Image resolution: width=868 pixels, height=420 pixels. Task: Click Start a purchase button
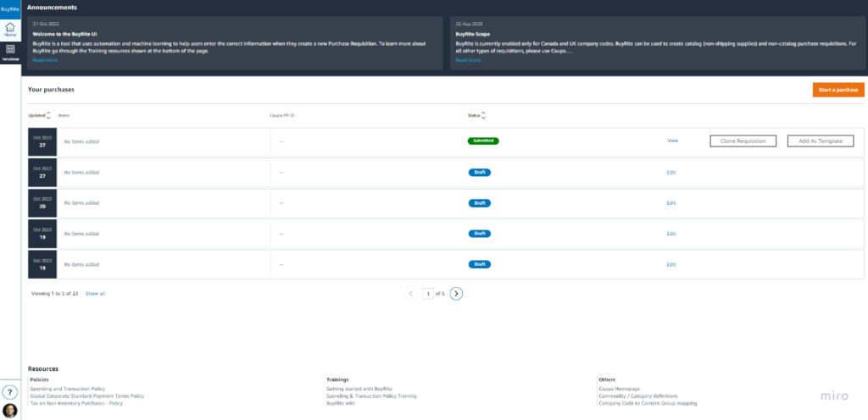coord(838,90)
